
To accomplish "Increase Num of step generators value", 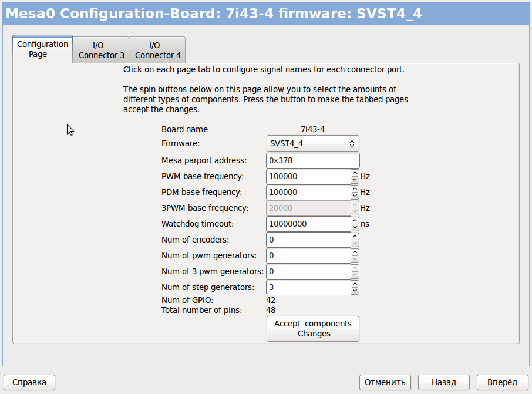I will pos(355,284).
